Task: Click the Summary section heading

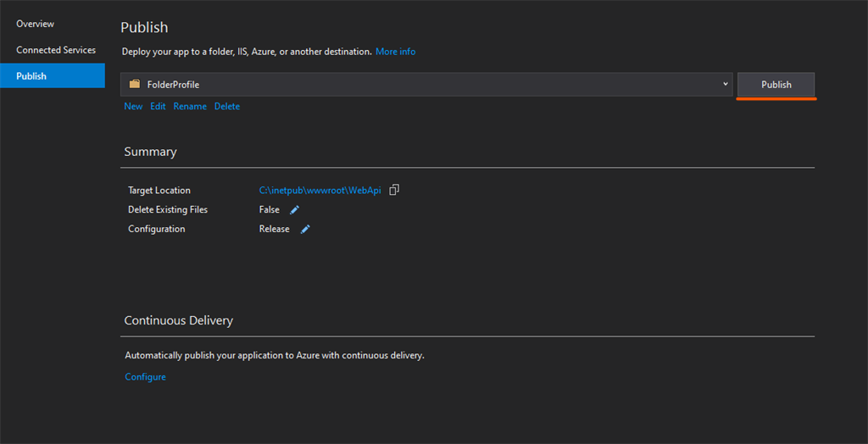Action: click(150, 152)
